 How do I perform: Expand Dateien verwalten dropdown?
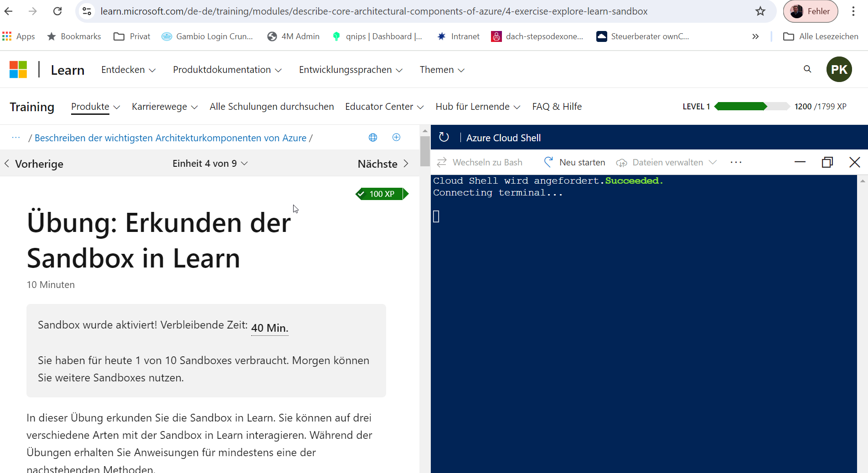coord(666,162)
